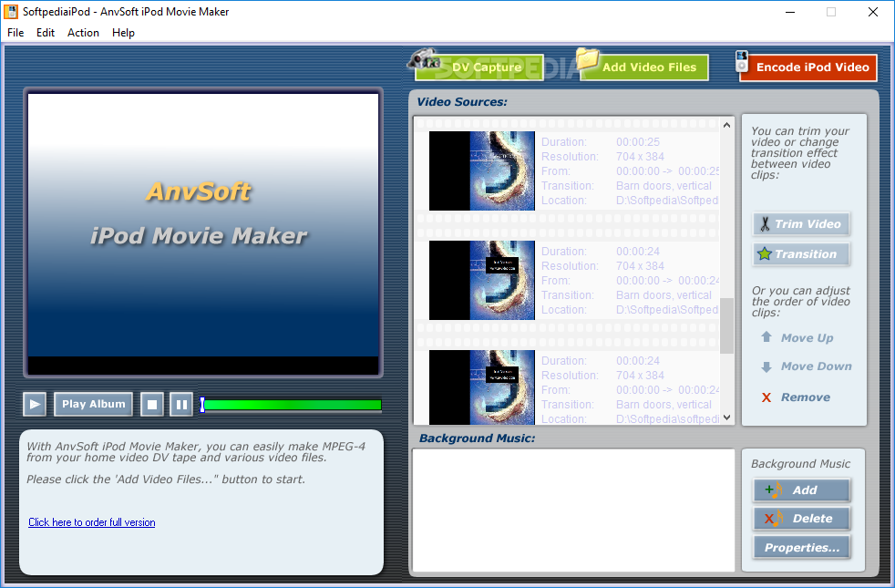The height and width of the screenshot is (588, 895).
Task: Open the Edit menu
Action: pyautogui.click(x=45, y=33)
